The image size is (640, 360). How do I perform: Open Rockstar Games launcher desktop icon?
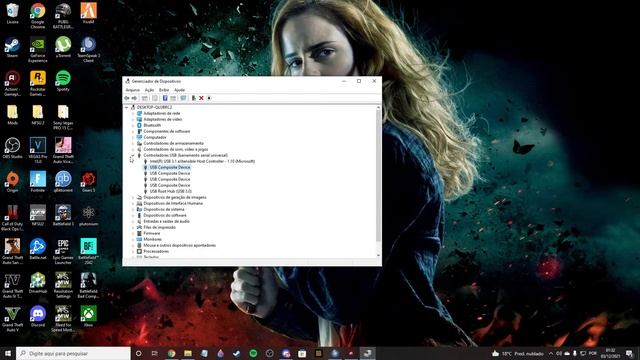coord(38,83)
